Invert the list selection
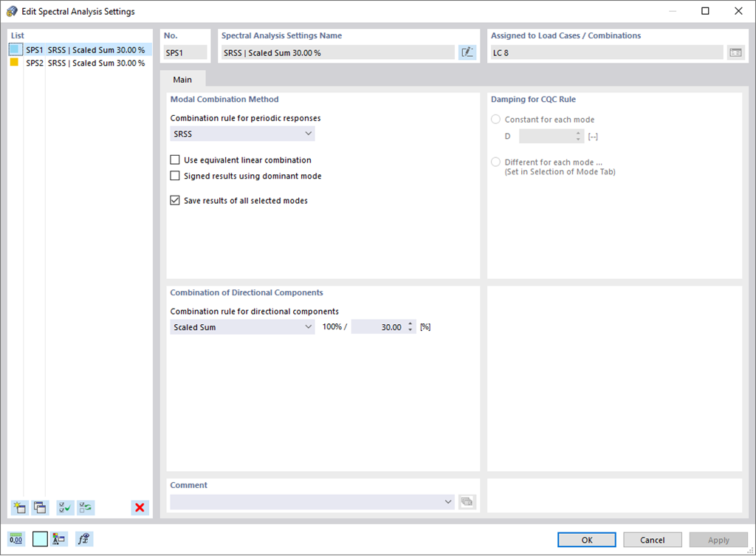This screenshot has height=556, width=756. 85,507
